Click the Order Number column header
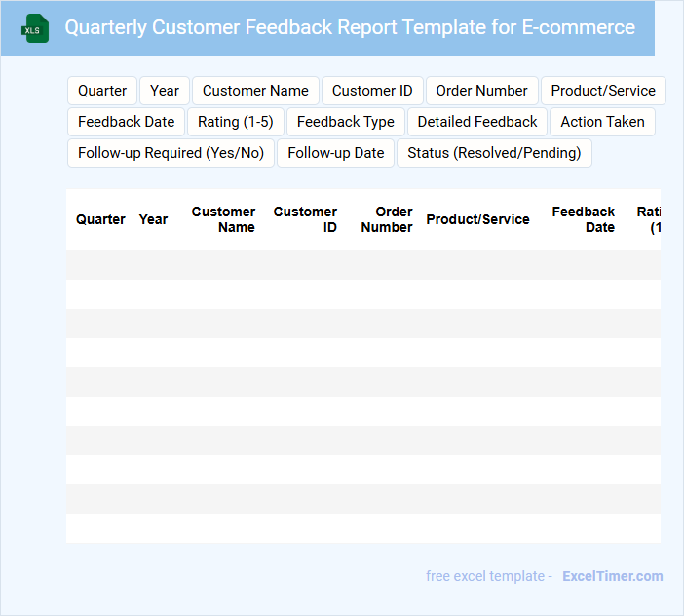Viewport: 684px width, 616px height. pos(387,219)
